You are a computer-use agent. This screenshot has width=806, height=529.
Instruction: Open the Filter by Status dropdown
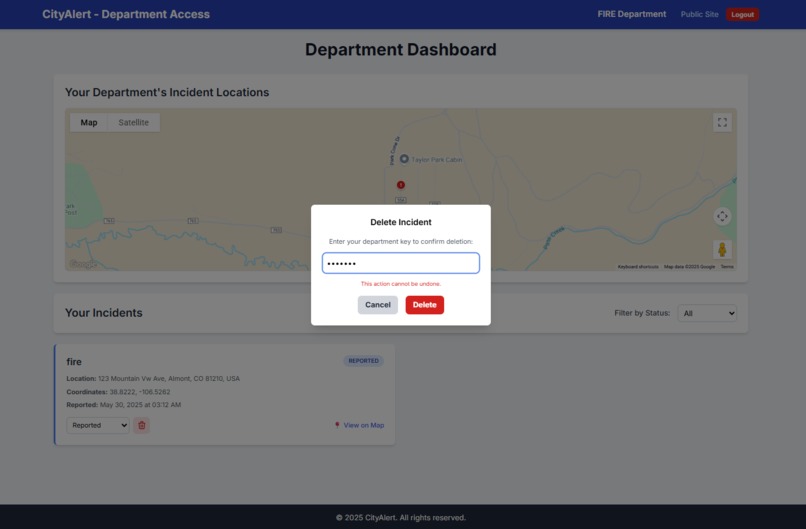[707, 313]
